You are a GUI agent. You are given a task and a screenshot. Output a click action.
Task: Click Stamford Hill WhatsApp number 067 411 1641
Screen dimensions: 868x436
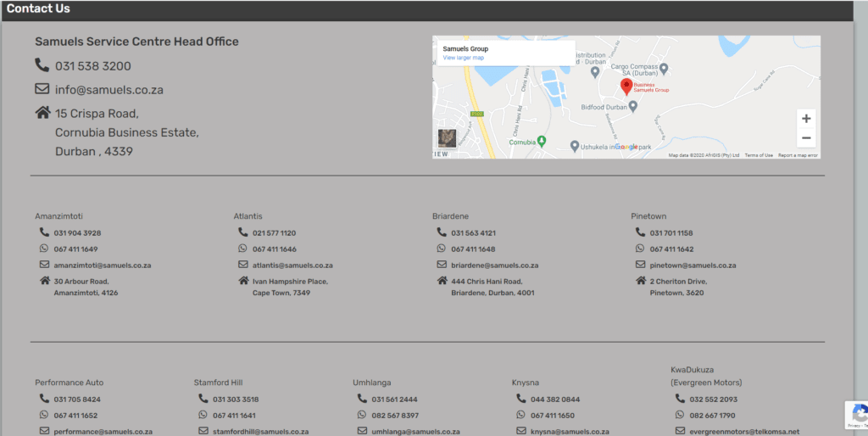click(234, 416)
